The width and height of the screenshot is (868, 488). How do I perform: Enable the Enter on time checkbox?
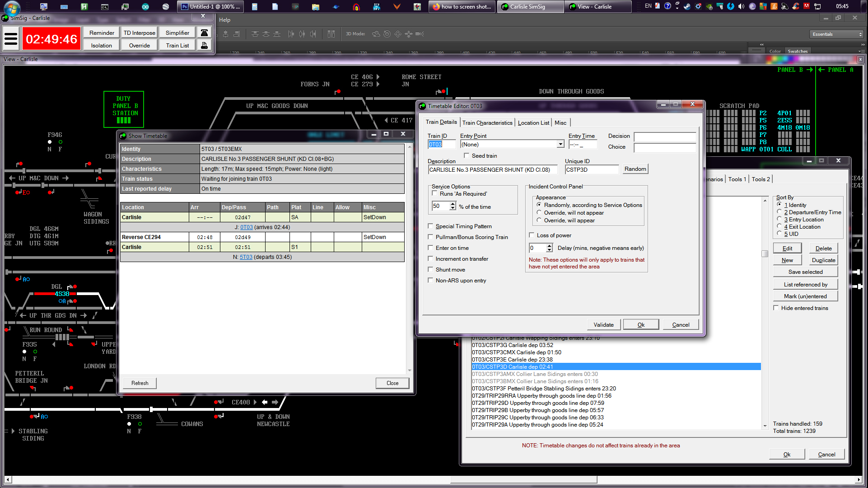coord(430,248)
